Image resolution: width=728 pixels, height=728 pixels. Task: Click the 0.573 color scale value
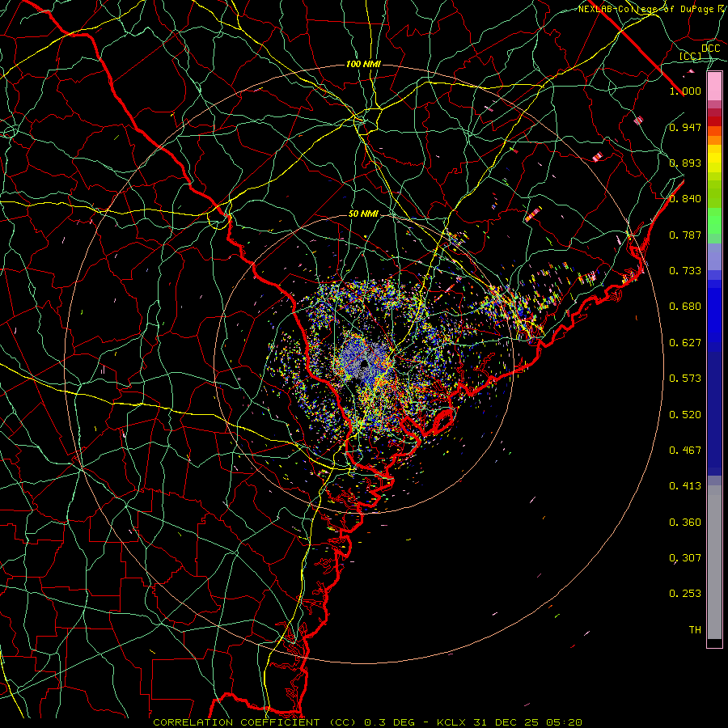[685, 379]
